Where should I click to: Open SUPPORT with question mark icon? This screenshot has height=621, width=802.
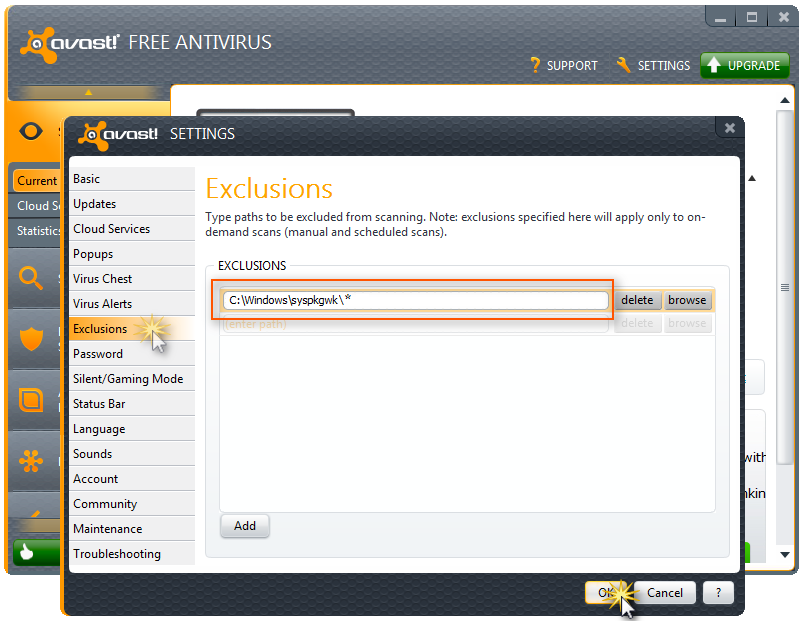(564, 65)
